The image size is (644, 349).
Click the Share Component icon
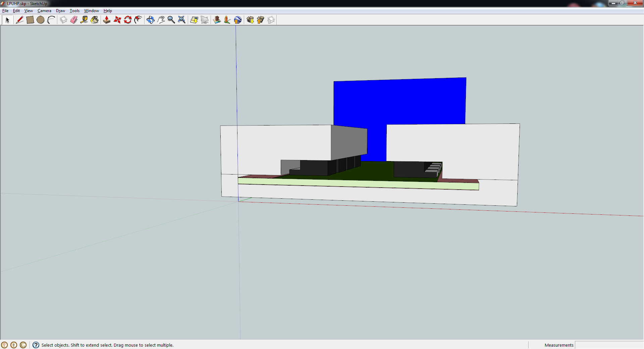pyautogui.click(x=271, y=20)
